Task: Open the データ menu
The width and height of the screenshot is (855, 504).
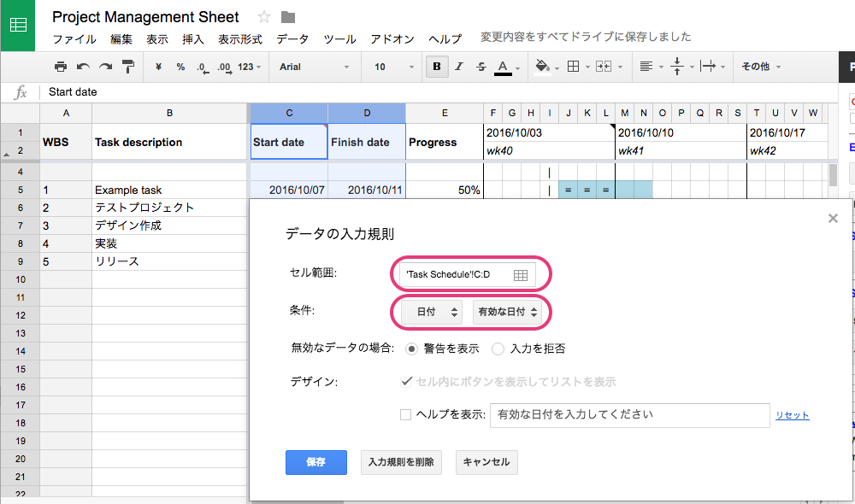Action: pos(292,38)
